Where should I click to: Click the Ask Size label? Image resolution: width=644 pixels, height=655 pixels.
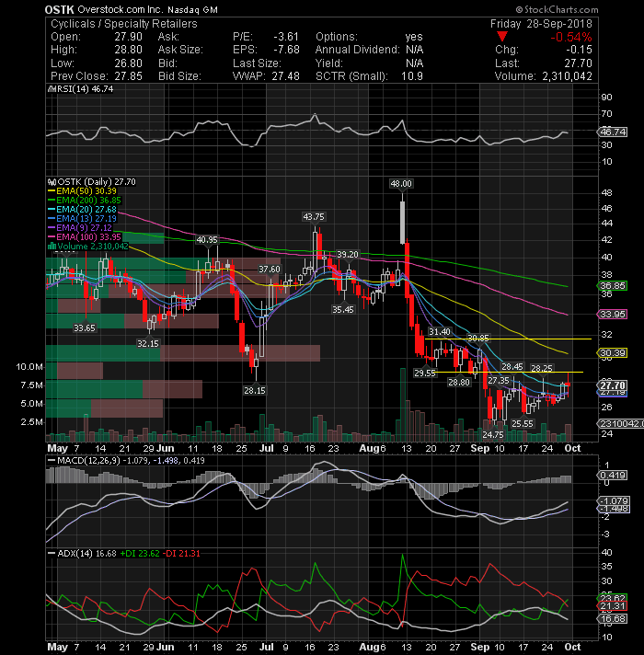pos(180,50)
